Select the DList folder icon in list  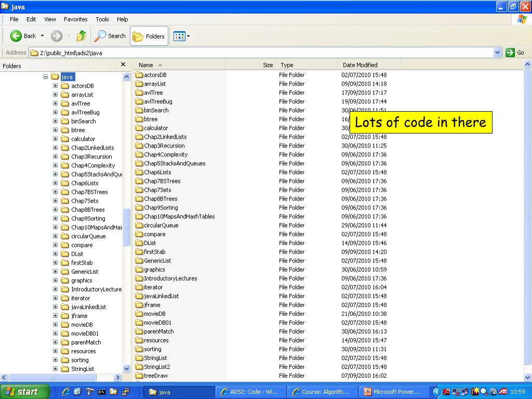(x=139, y=243)
